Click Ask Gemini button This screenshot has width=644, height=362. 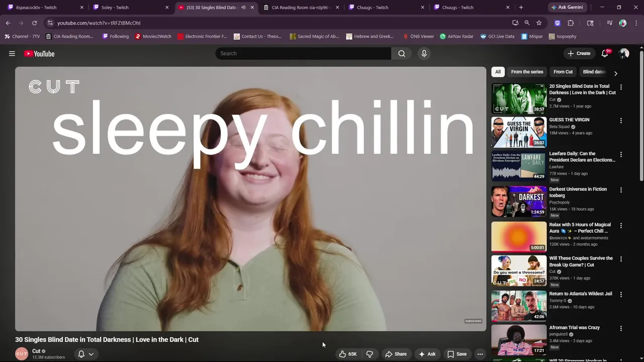click(x=567, y=8)
